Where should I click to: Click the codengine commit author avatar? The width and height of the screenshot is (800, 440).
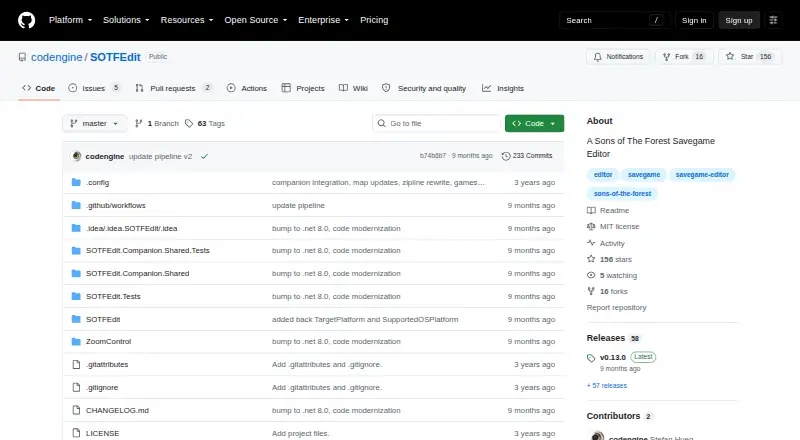coord(77,156)
